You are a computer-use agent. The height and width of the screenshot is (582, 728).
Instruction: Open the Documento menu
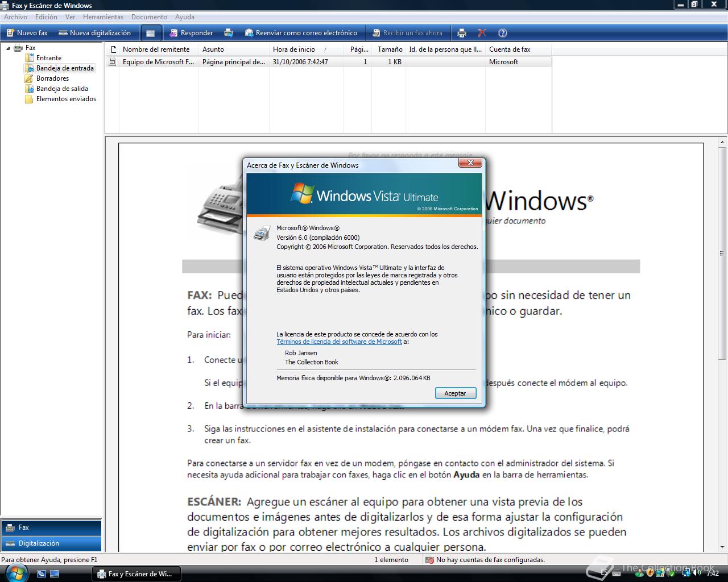click(149, 17)
